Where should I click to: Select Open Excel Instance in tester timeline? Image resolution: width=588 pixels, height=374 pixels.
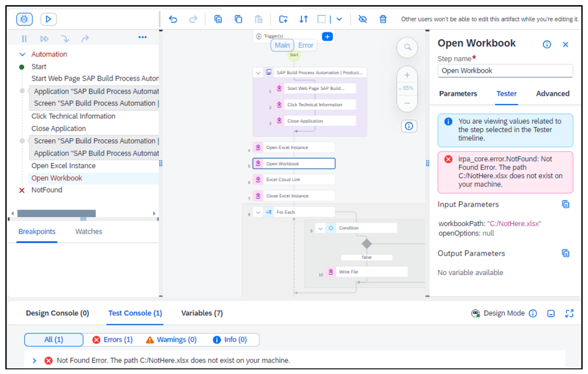63,166
